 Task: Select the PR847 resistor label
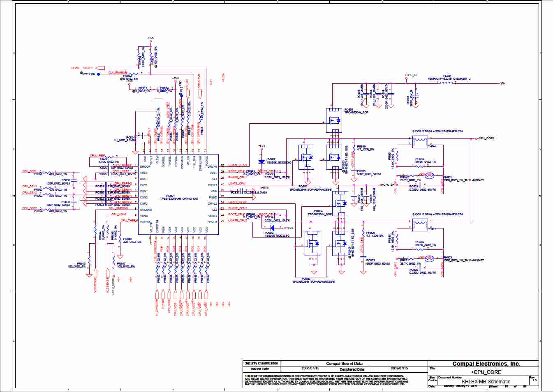[x=121, y=264]
